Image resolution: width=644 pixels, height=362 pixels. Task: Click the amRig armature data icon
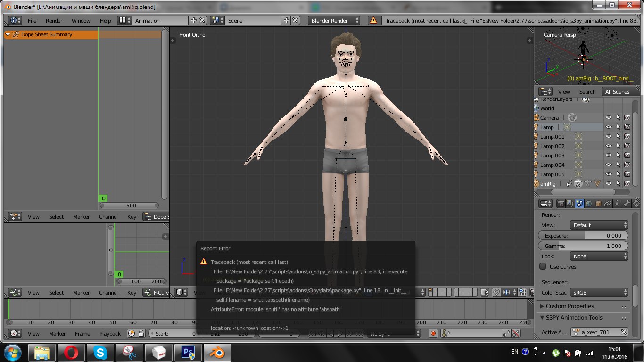point(578,183)
